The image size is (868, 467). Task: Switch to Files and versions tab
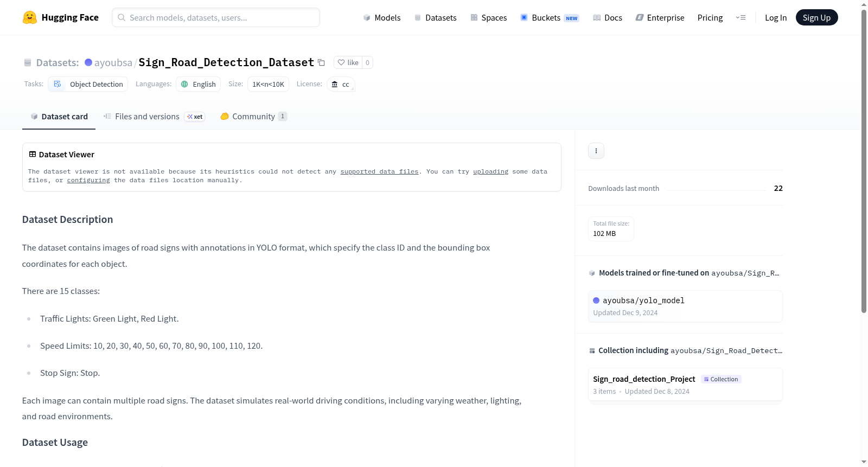(x=154, y=117)
